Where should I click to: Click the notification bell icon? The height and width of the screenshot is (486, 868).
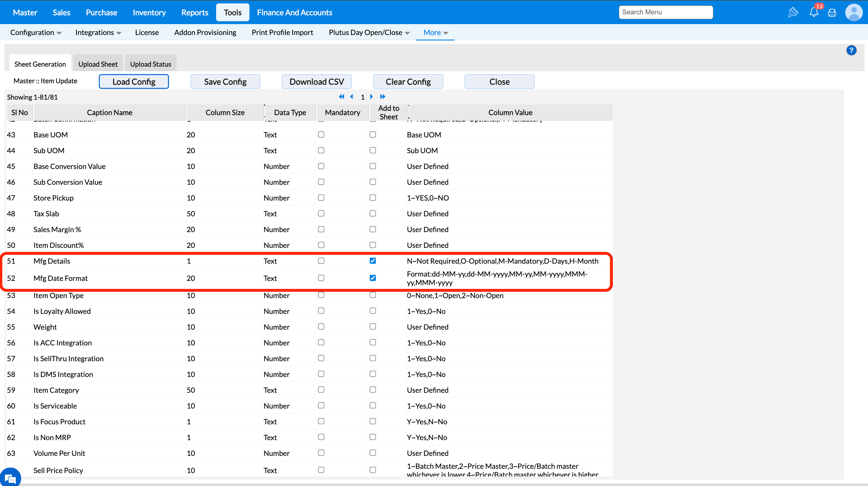coord(813,13)
